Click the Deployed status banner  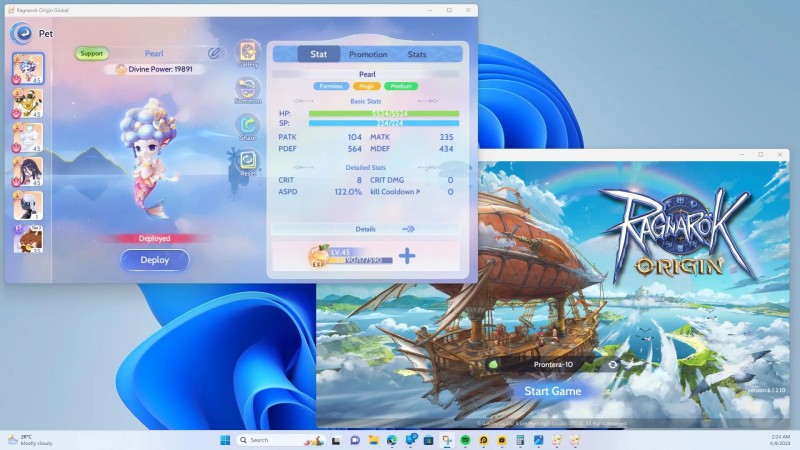coord(154,238)
